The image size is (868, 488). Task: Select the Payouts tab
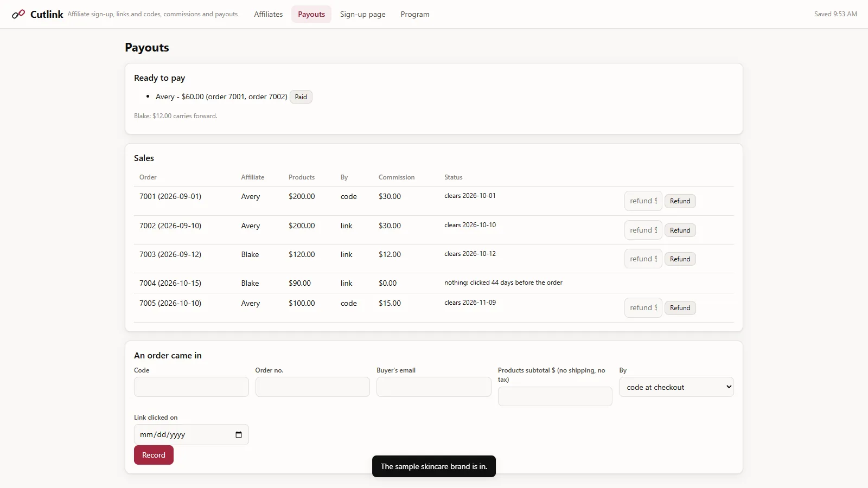point(311,14)
